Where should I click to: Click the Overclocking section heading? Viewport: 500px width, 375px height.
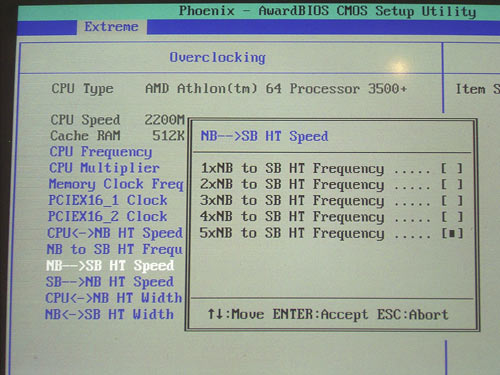coord(217,58)
